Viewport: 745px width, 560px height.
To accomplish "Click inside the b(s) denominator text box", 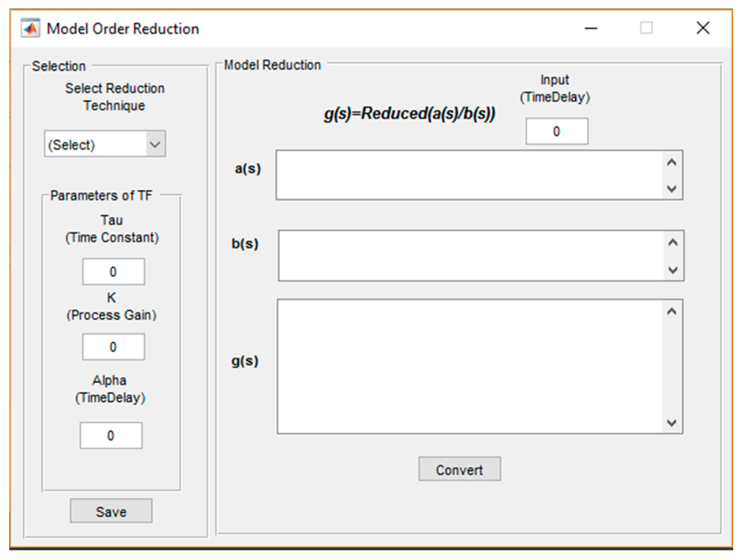I will click(470, 255).
